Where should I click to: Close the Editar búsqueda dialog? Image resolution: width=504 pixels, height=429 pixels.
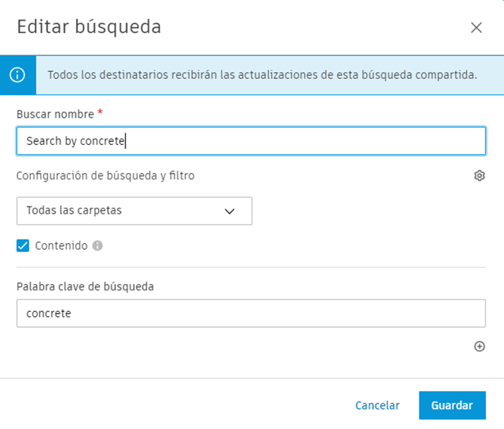pos(476,28)
